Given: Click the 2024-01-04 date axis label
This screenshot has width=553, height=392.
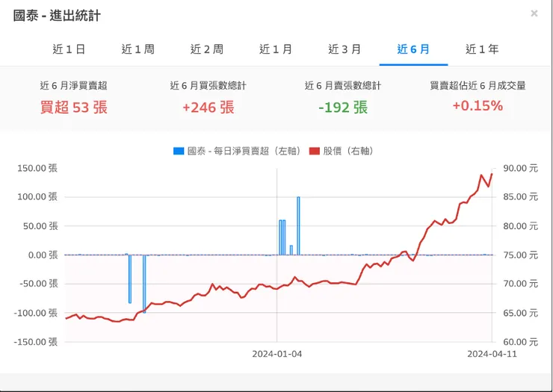Looking at the screenshot, I should click(x=276, y=354).
